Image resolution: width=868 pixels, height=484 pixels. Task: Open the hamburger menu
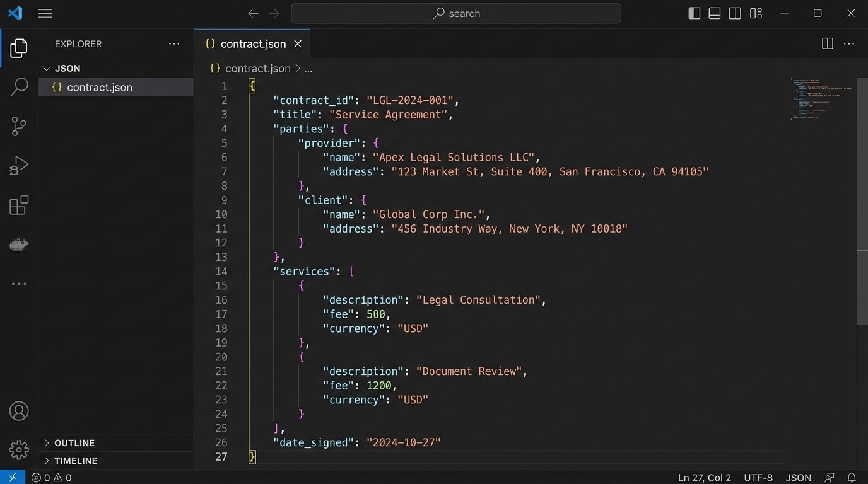(x=45, y=13)
